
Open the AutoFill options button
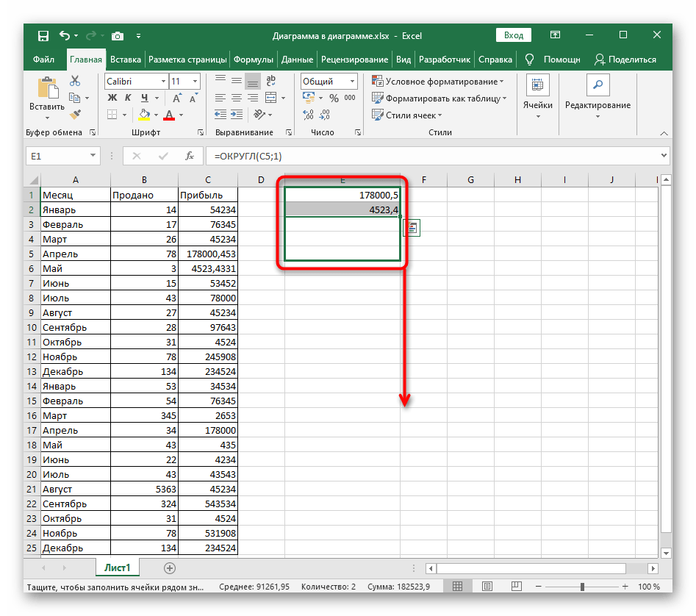click(412, 228)
